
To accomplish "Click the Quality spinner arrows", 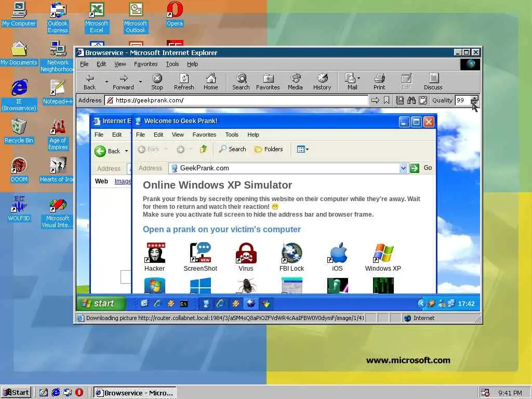I will [474, 100].
